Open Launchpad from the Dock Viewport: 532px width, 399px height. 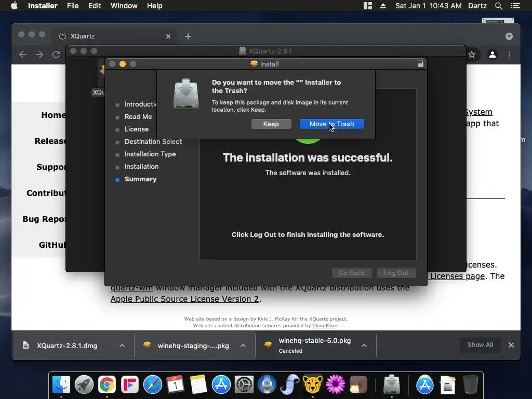pos(84,384)
